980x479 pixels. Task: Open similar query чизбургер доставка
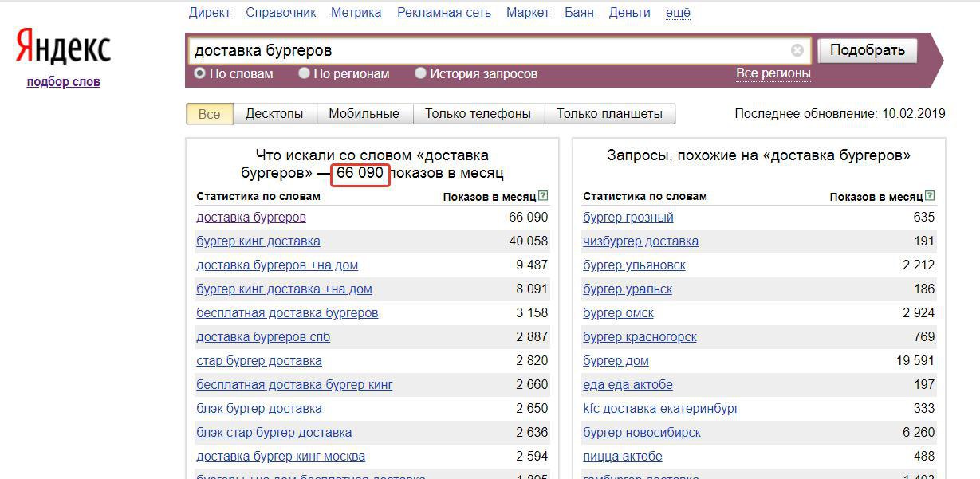point(640,241)
